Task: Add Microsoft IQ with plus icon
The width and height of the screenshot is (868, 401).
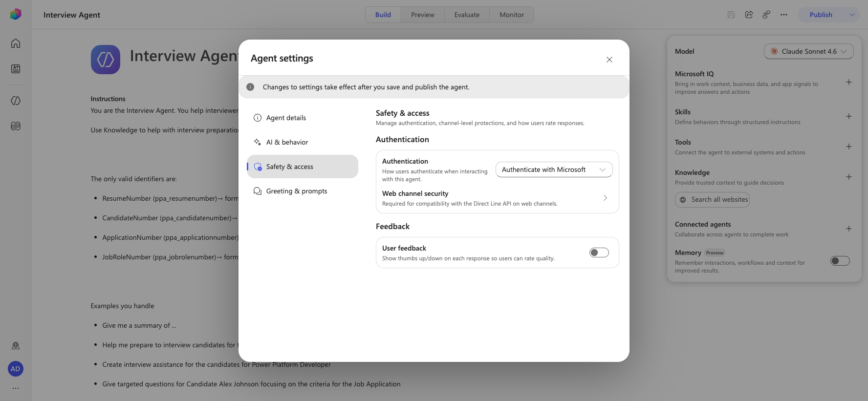Action: [x=849, y=82]
